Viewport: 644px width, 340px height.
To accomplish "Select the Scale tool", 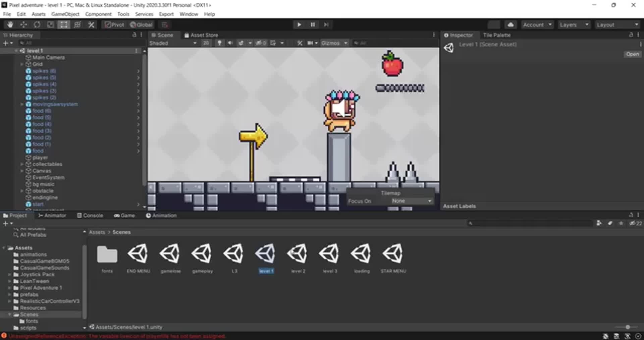I will [50, 24].
